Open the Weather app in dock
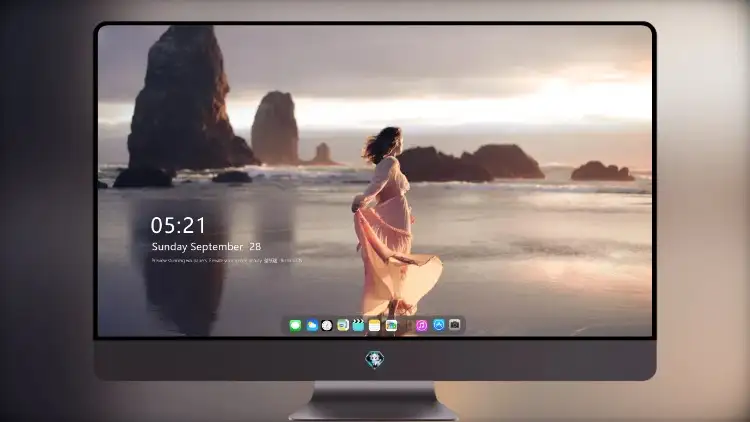This screenshot has width=750, height=422. click(x=312, y=325)
